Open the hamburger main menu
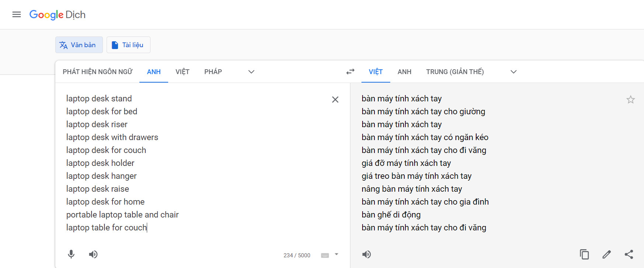This screenshot has width=644, height=268. pos(17,14)
